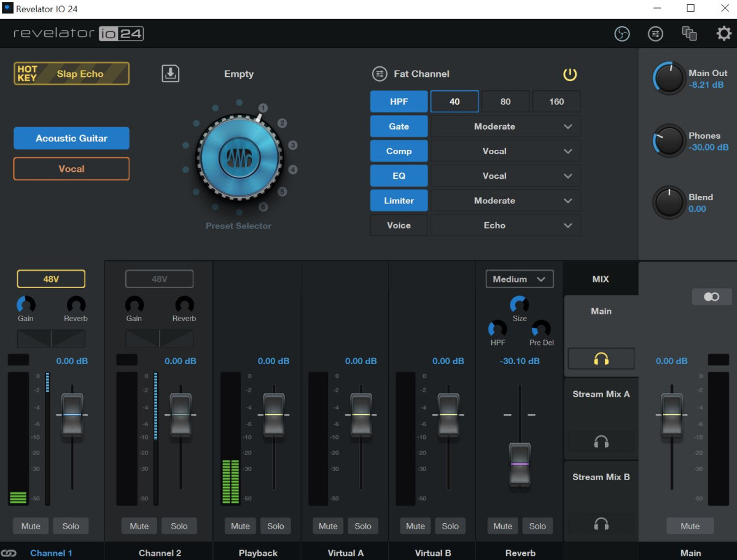Select the Acoustic Guitar preset button
737x560 pixels.
coord(71,138)
